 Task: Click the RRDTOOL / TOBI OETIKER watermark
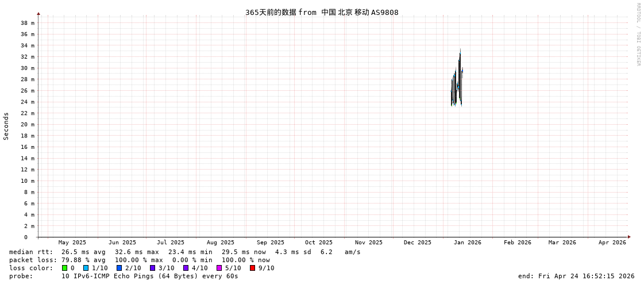tap(638, 34)
